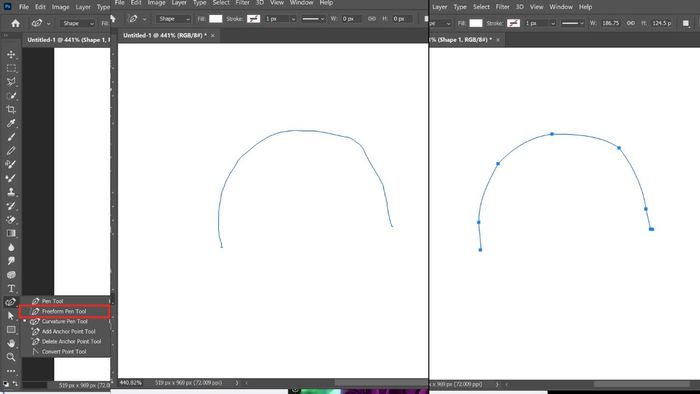This screenshot has height=394, width=700.
Task: Open Shape mode dropdown in left window
Action: click(78, 23)
